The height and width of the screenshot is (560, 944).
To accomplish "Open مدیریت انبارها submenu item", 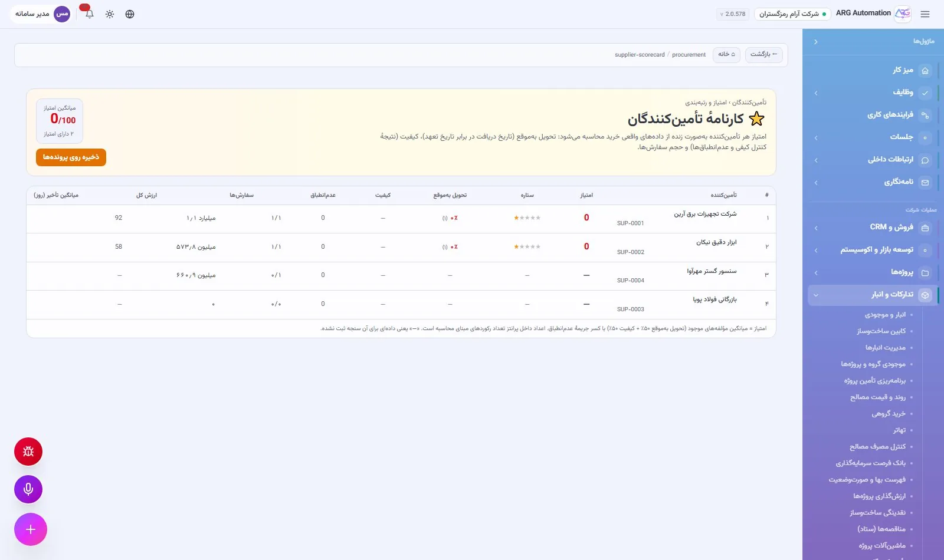I will tap(885, 348).
